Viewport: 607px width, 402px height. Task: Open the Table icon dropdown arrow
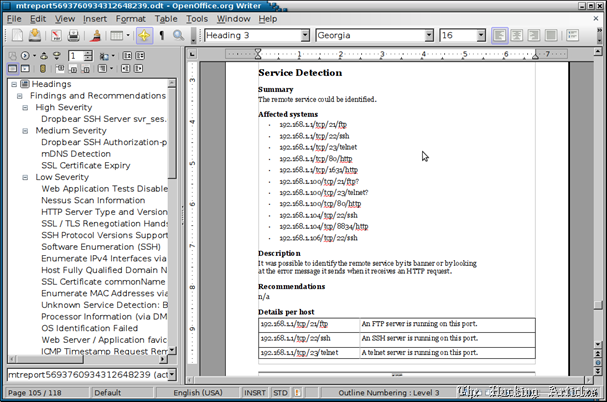tap(128, 35)
